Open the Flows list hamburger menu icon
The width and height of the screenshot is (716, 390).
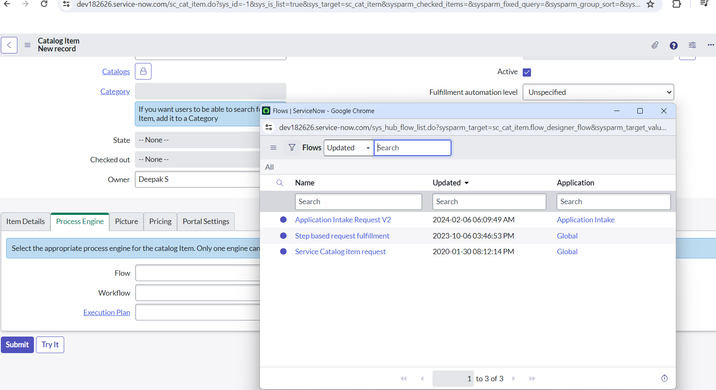273,148
